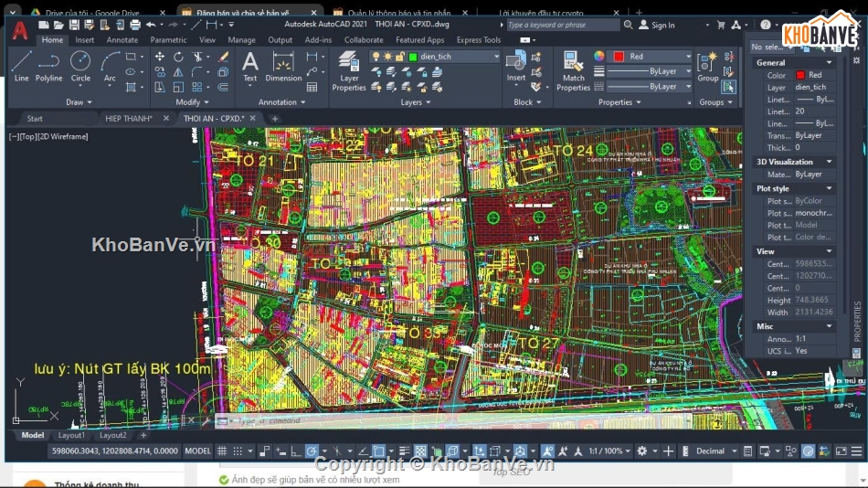Expand the Block panel
Image resolution: width=868 pixels, height=488 pixels.
527,102
